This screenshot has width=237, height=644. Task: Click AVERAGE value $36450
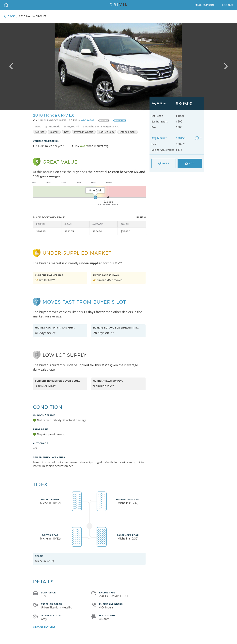[97, 232]
